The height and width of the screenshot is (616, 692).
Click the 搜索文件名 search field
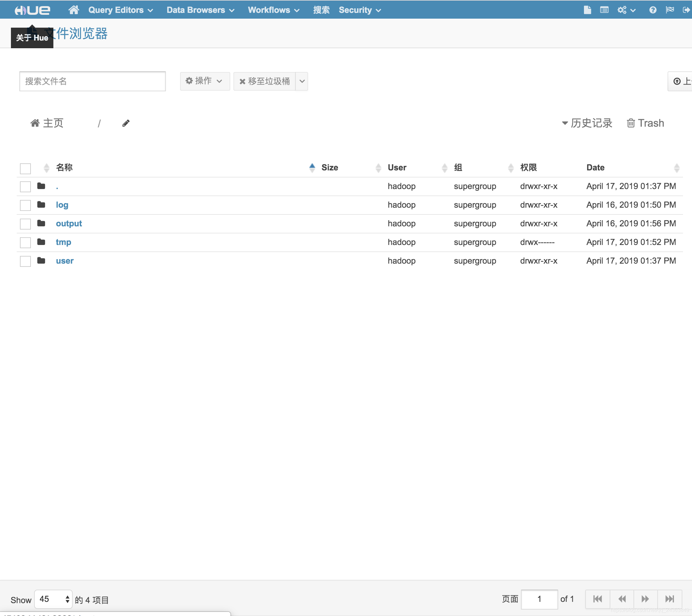click(x=92, y=81)
